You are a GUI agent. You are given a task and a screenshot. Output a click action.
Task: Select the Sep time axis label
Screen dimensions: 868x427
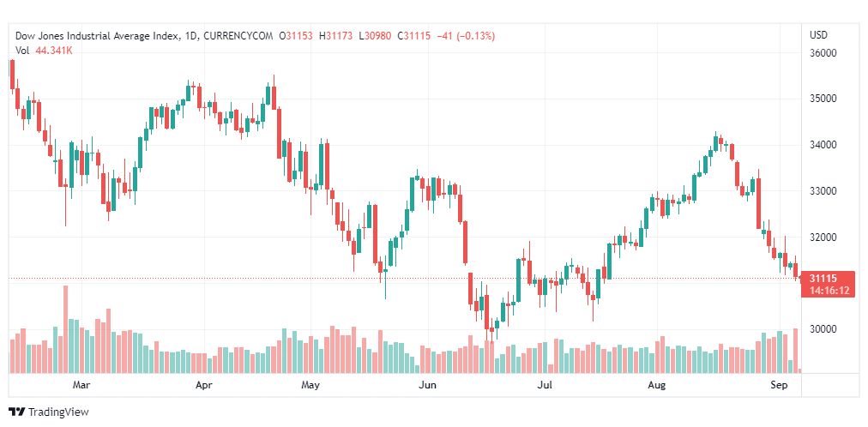780,384
